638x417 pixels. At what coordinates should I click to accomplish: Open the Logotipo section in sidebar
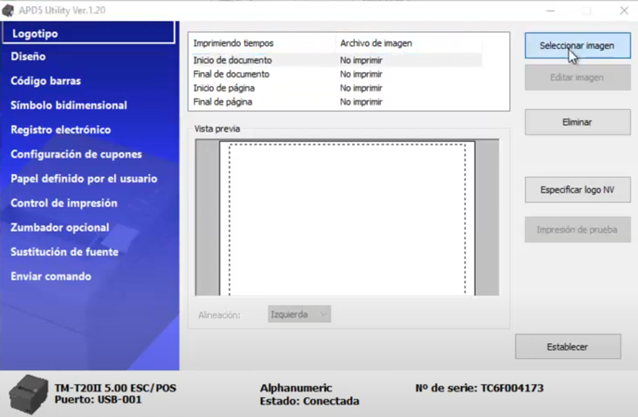pyautogui.click(x=88, y=33)
